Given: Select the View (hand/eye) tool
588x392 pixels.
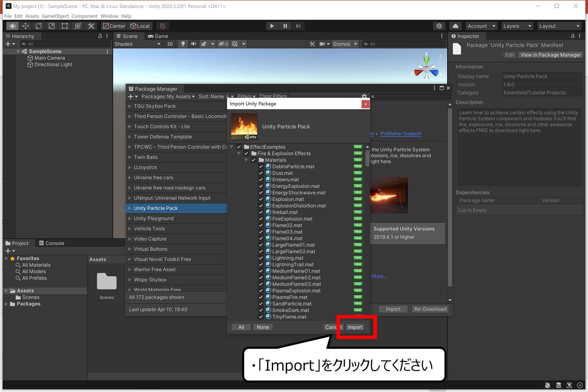Looking at the screenshot, I should coord(12,26).
